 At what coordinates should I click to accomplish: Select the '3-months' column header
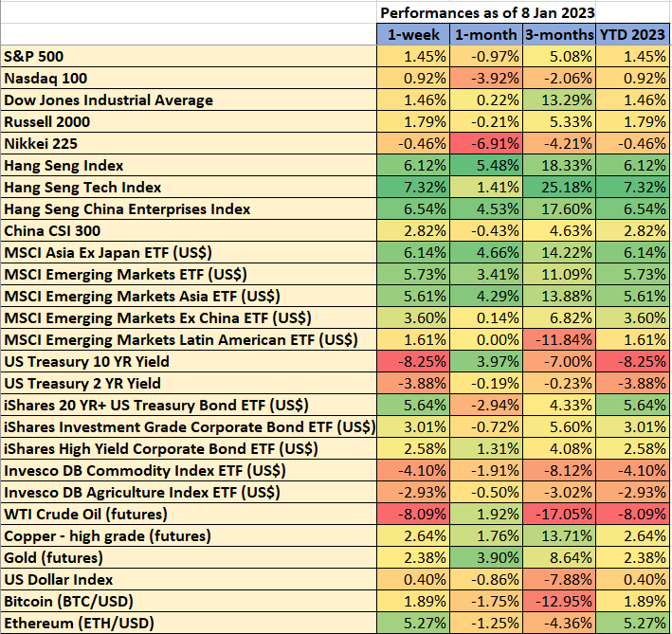(559, 34)
